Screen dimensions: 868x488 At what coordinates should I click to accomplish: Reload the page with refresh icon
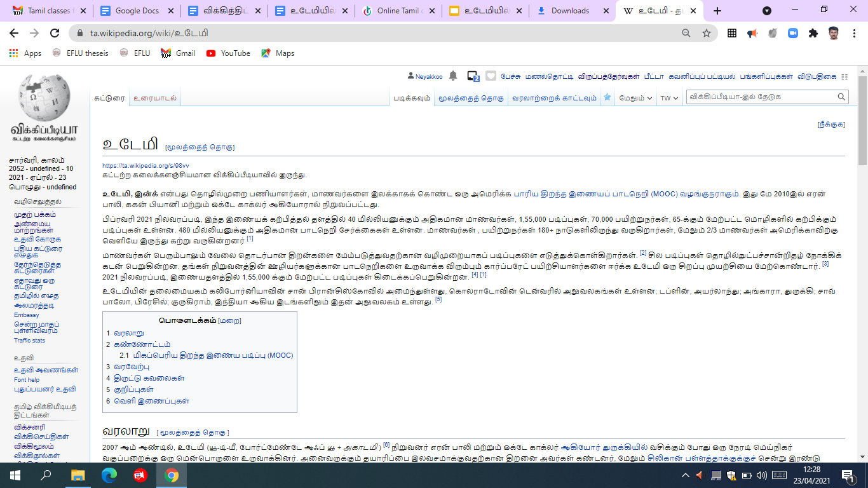(x=55, y=33)
